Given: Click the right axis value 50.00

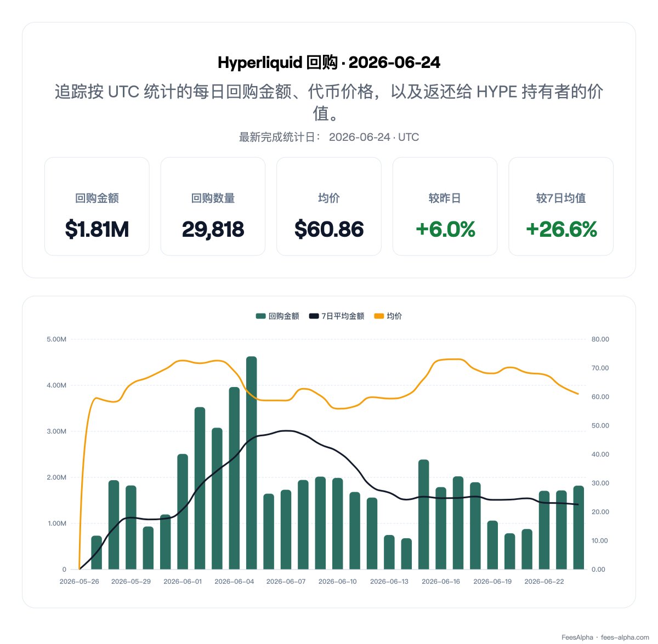Looking at the screenshot, I should (600, 425).
